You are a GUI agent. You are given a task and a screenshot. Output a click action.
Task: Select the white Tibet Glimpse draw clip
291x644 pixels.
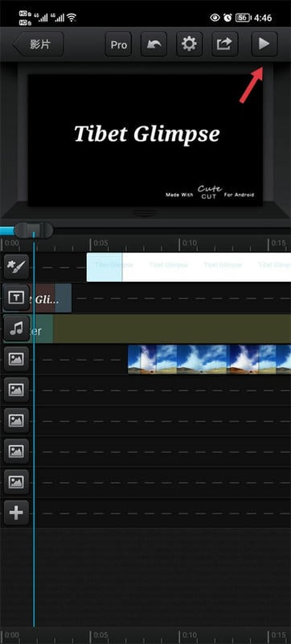point(189,267)
